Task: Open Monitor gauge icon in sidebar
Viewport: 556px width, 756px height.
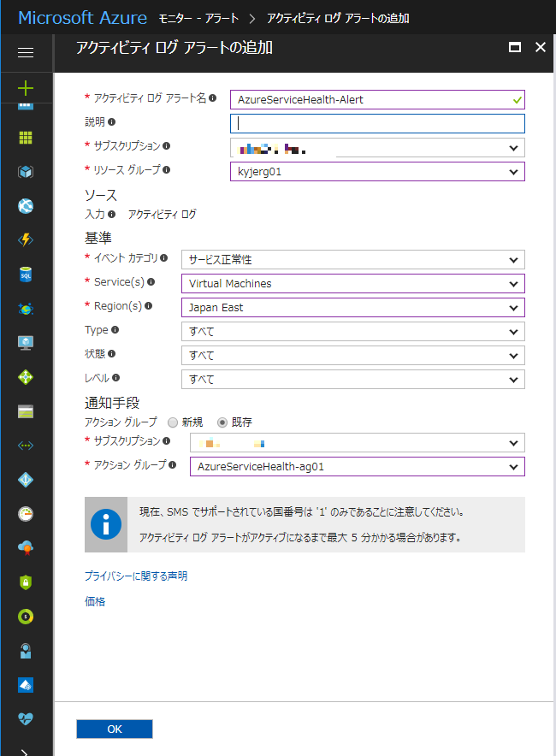Action: point(26,514)
